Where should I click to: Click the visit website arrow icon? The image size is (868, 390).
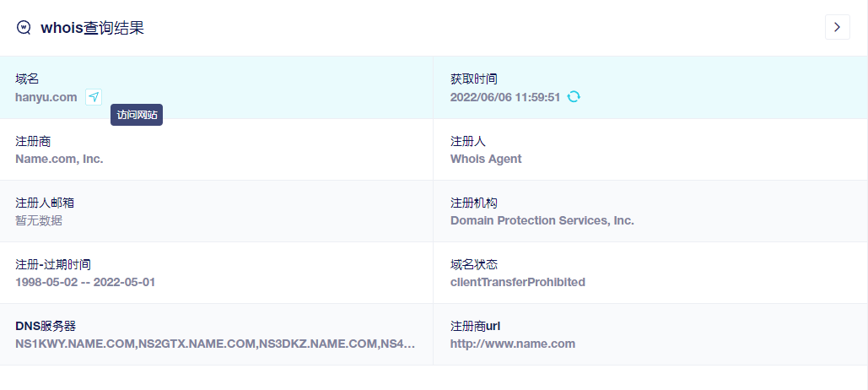pos(94,97)
